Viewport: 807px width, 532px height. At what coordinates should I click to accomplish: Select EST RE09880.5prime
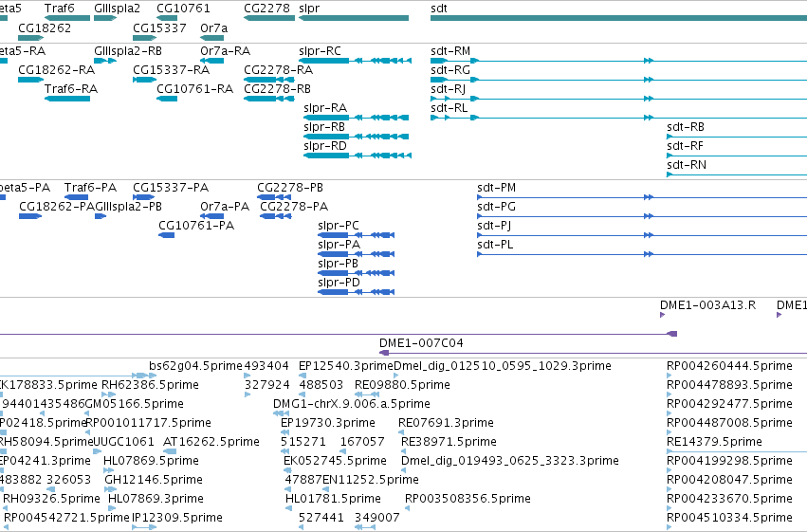tap(402, 385)
